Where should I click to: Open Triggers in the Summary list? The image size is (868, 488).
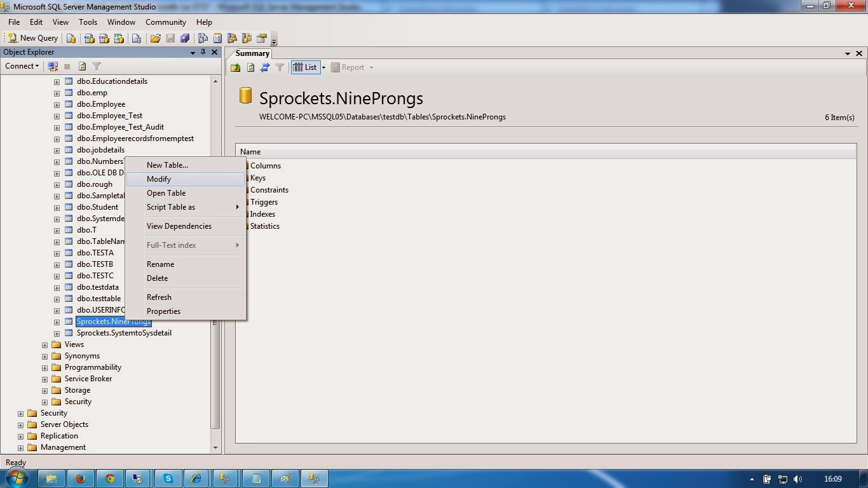262,201
